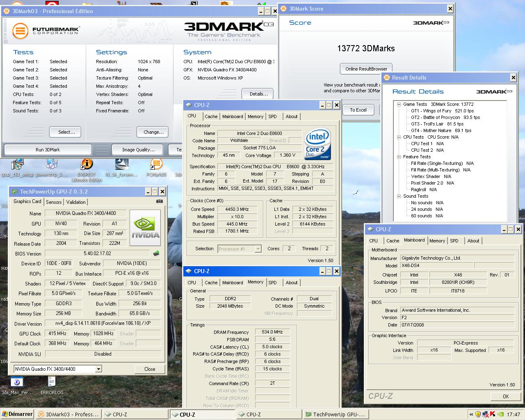Click the To Excel button
This screenshot has width=525, height=420.
pos(358,110)
